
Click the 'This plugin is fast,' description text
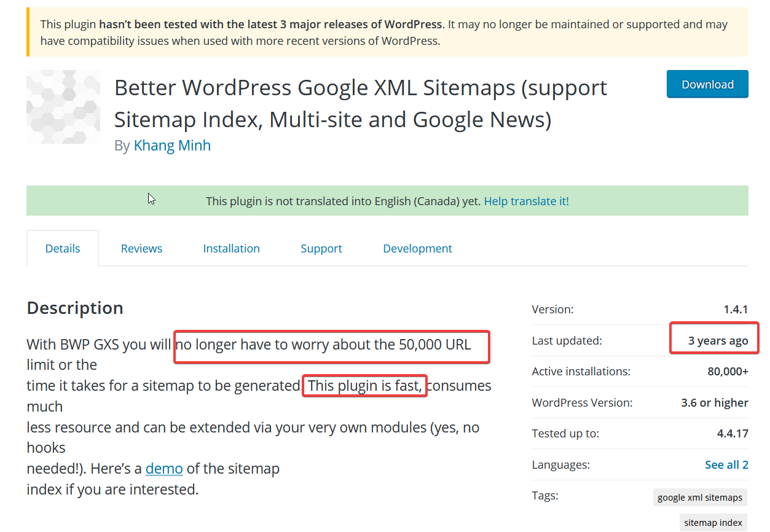tap(365, 386)
